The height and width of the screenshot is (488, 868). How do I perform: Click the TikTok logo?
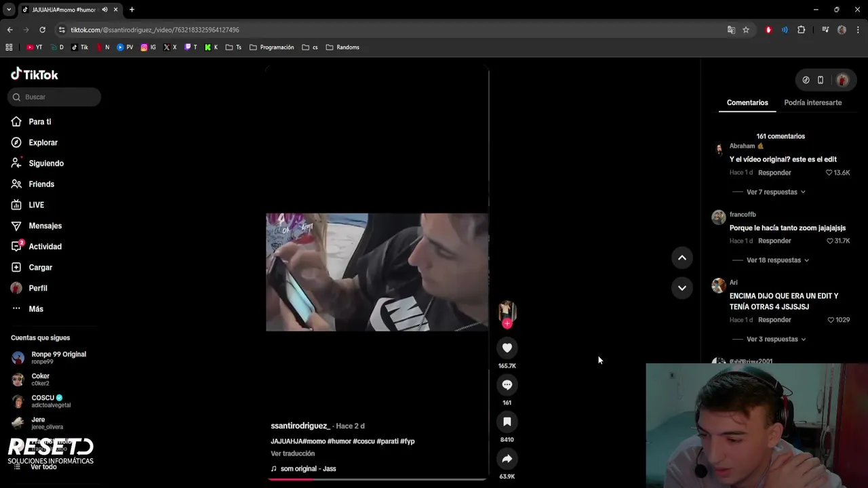pyautogui.click(x=35, y=75)
